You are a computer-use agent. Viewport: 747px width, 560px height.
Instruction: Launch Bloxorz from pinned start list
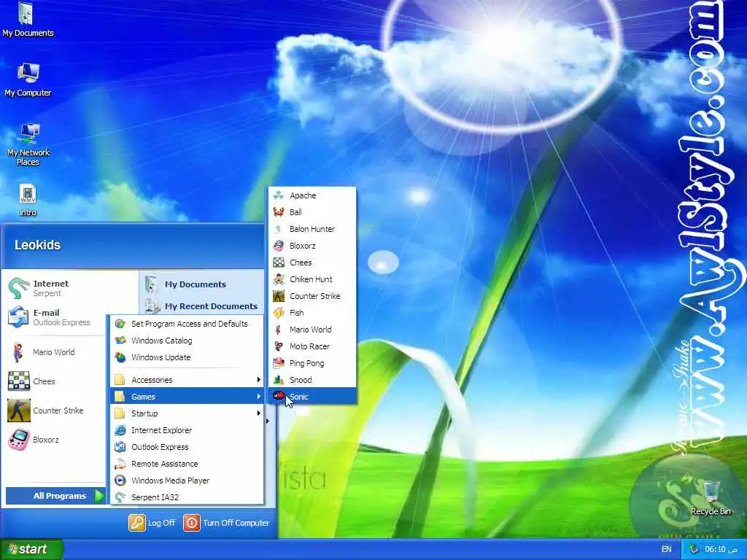(x=18, y=440)
